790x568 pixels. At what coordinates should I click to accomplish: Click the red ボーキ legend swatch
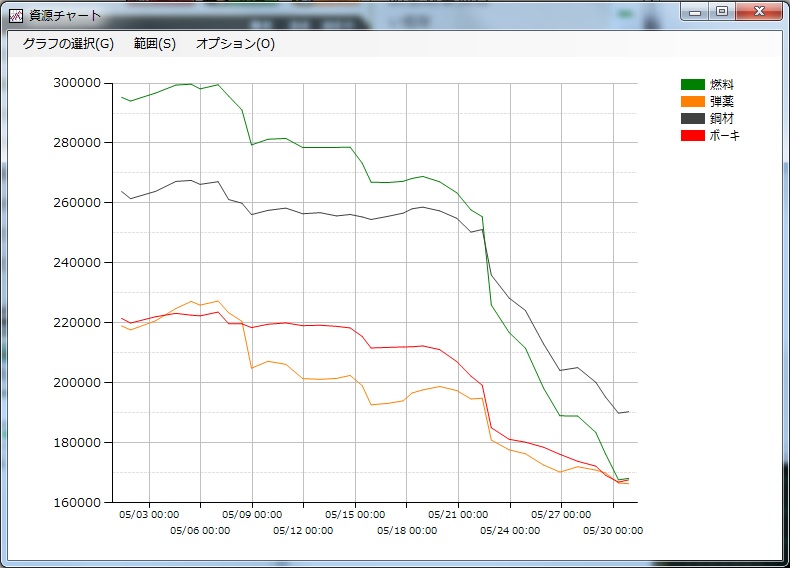pyautogui.click(x=693, y=135)
